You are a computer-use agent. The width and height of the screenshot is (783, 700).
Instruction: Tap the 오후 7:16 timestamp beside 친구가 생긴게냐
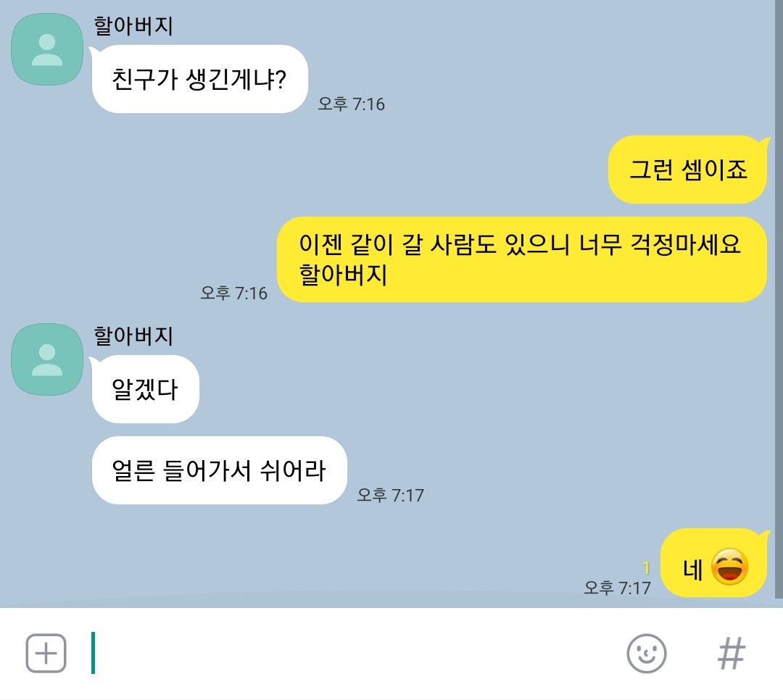tap(352, 104)
